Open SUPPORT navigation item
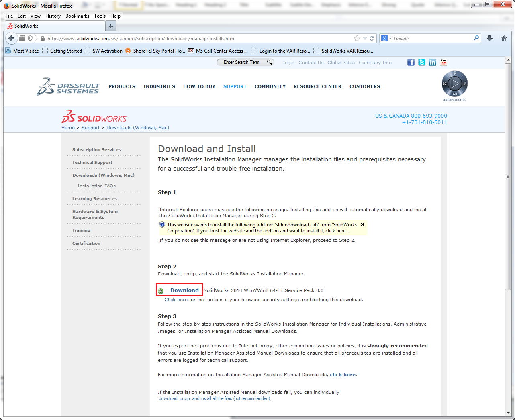 coord(235,86)
